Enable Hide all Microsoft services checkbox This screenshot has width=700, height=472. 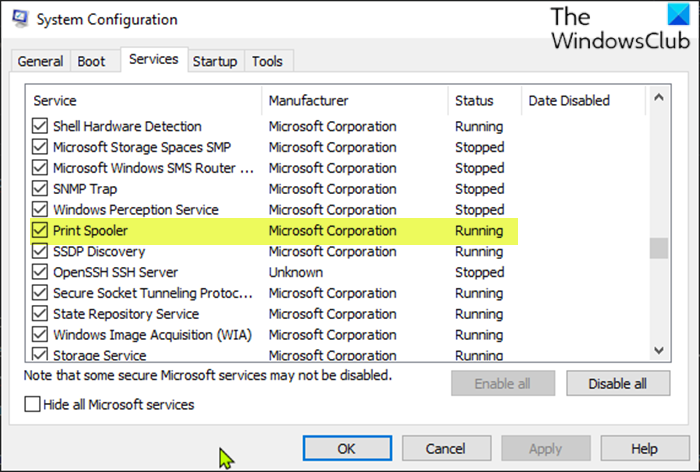(x=33, y=405)
